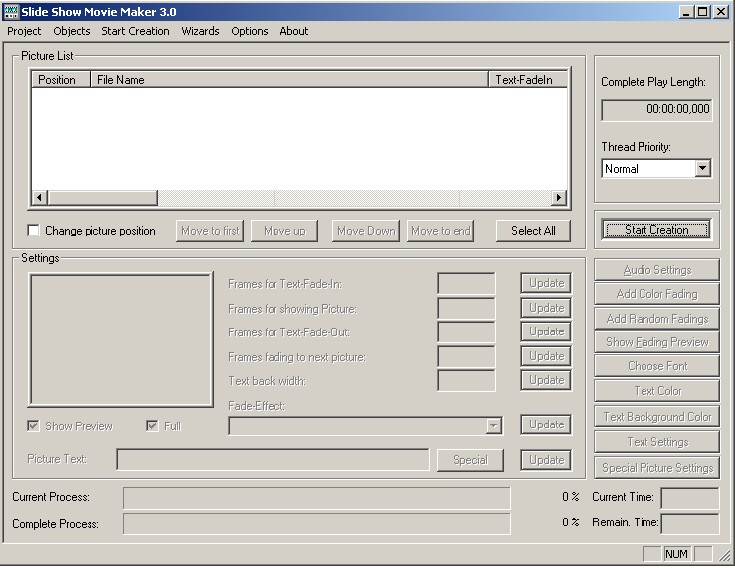The width and height of the screenshot is (735, 568).
Task: Click the horizontal scrollbar thumb in Picture List
Action: (x=103, y=198)
